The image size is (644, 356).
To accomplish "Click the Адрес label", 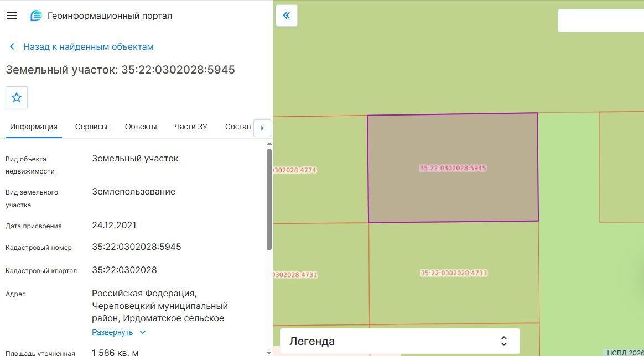I will tap(15, 294).
